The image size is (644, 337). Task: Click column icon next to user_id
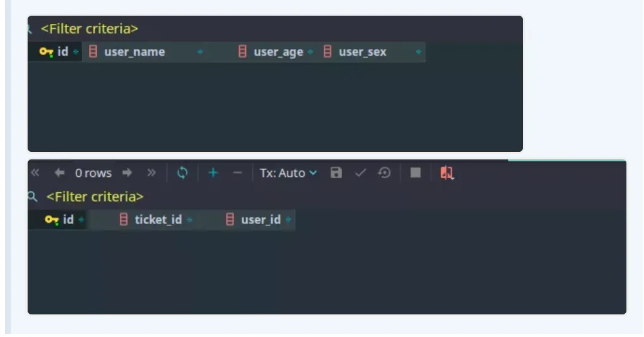pos(230,219)
